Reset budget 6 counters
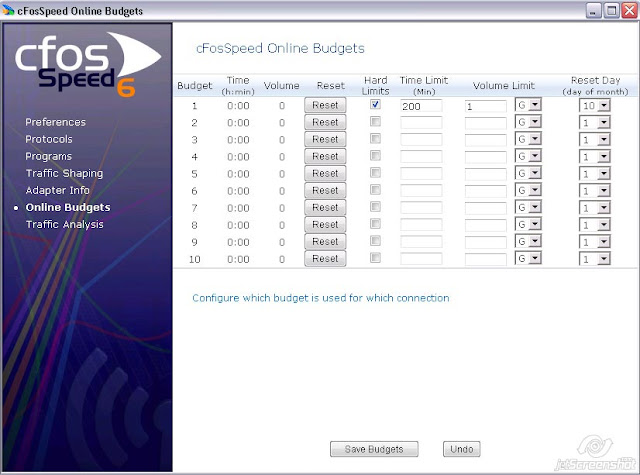The width and height of the screenshot is (640, 475). pyautogui.click(x=325, y=191)
